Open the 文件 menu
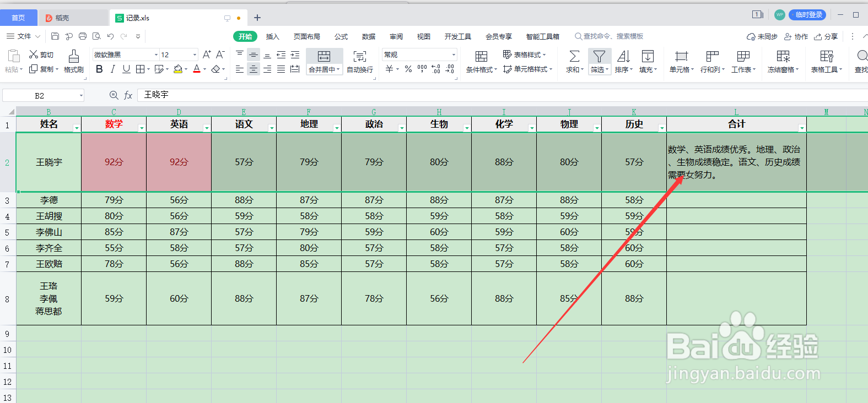The width and height of the screenshot is (868, 403). point(24,36)
